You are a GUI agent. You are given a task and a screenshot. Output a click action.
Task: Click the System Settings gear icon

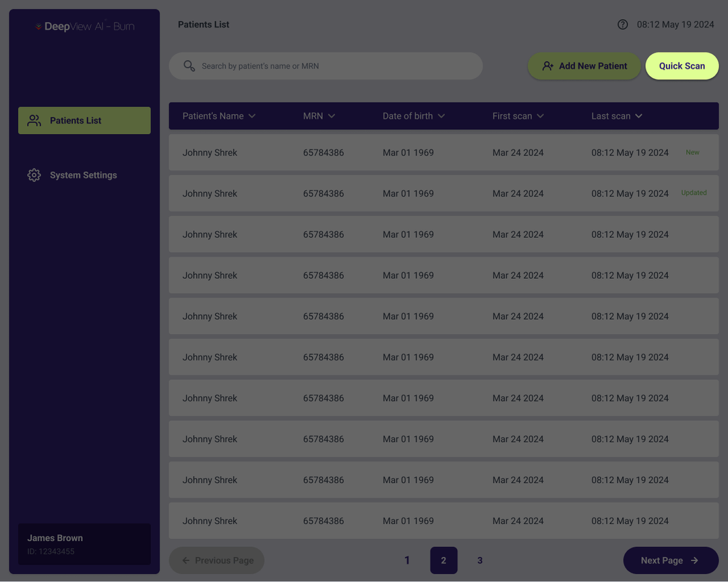34,175
